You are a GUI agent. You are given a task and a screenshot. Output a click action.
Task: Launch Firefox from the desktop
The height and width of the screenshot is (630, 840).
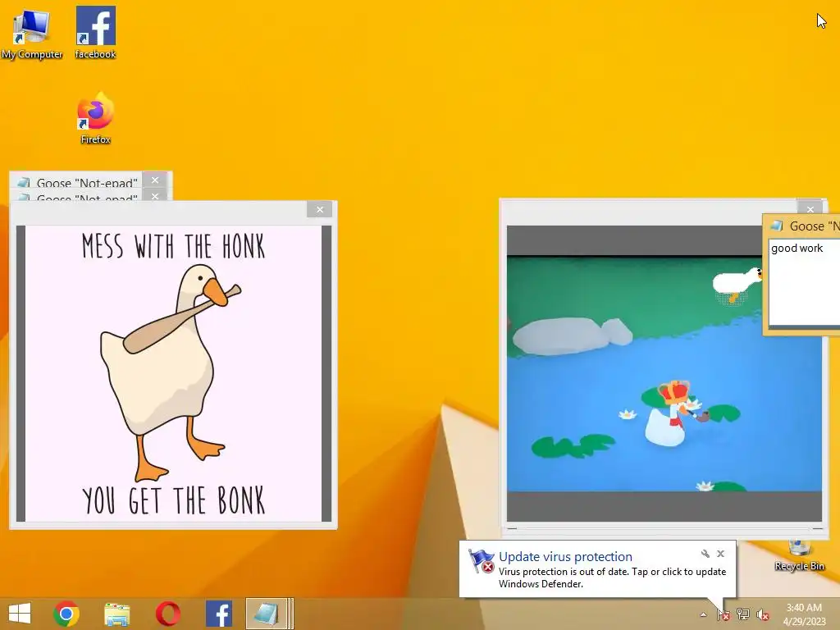click(95, 119)
